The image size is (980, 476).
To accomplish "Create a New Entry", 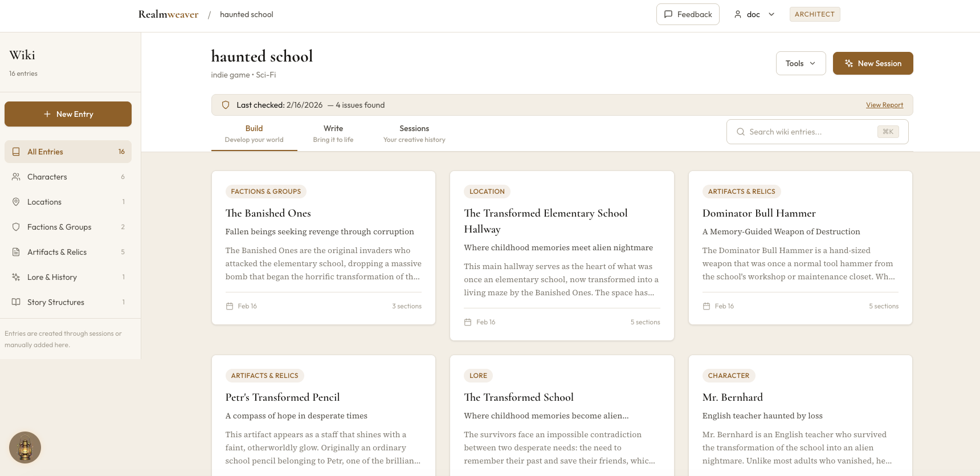I will pos(68,114).
